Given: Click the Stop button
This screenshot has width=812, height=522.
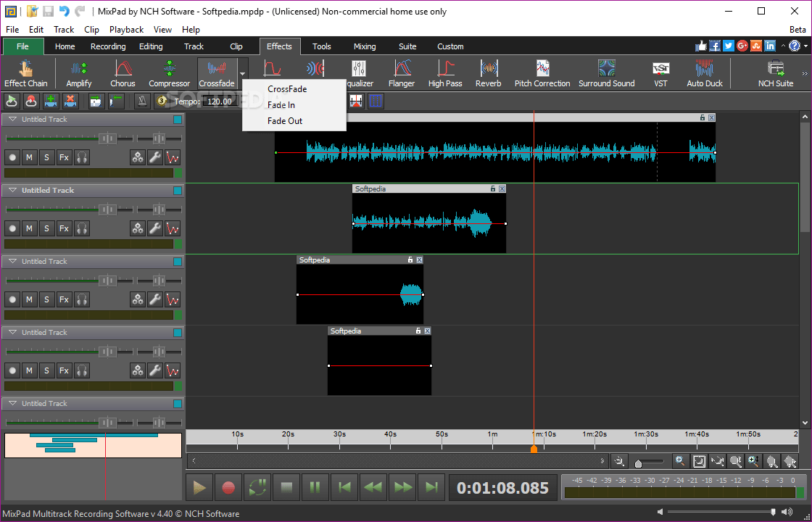Looking at the screenshot, I should point(286,487).
